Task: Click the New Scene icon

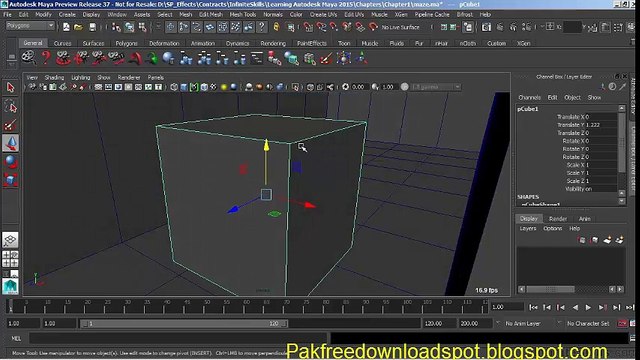Action: pos(66,27)
